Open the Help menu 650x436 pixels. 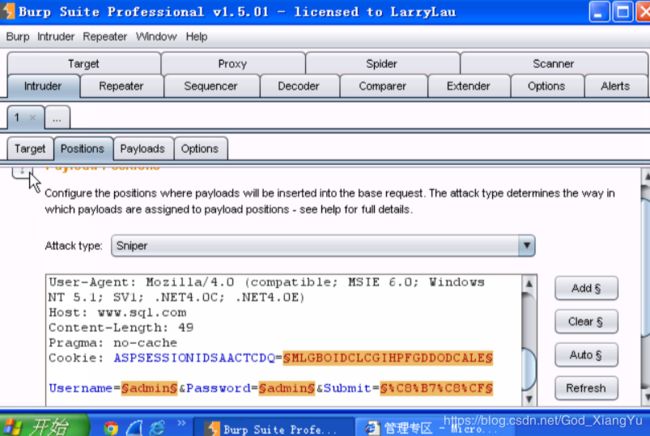(196, 37)
